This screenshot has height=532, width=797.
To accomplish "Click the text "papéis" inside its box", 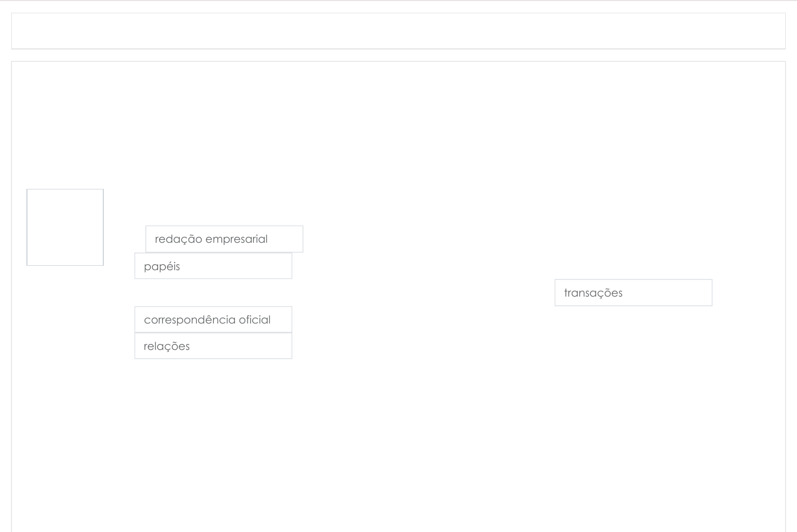I will click(162, 267).
